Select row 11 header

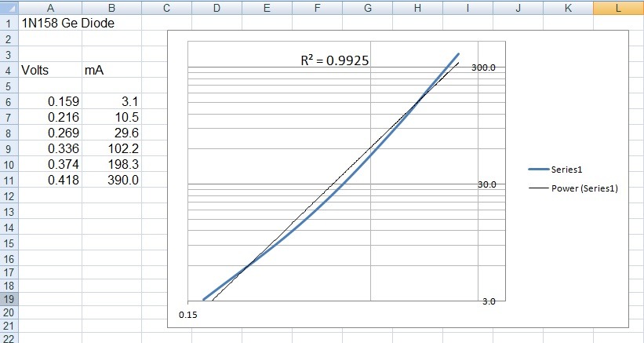(9, 180)
